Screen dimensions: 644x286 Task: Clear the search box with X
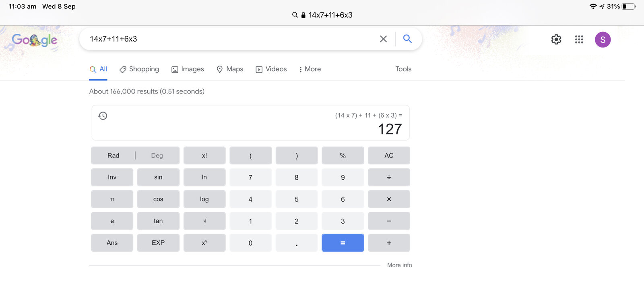coord(383,39)
